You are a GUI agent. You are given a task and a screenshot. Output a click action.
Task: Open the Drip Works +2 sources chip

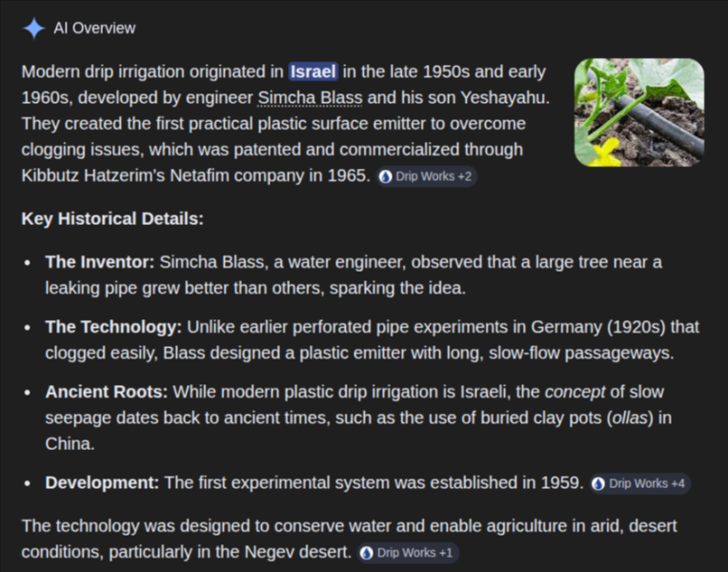pos(426,176)
